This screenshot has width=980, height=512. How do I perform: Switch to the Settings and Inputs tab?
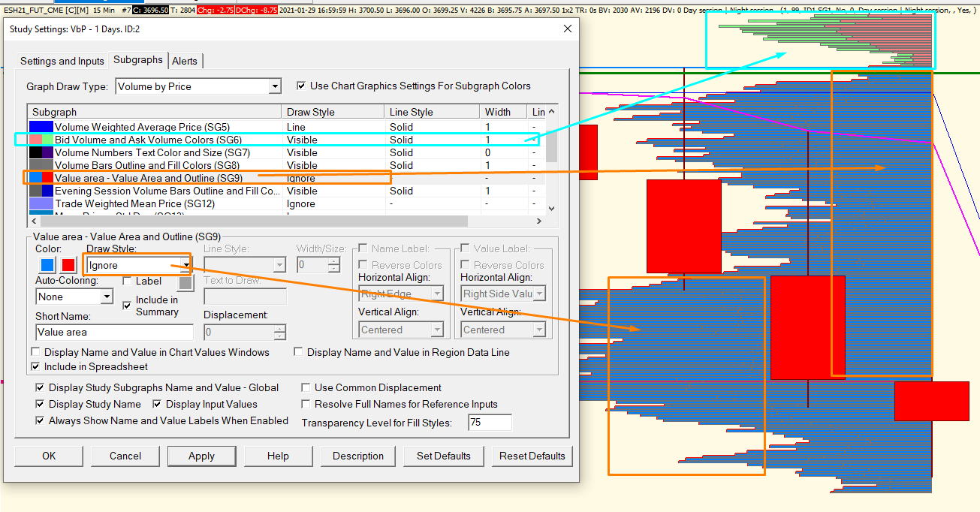click(x=62, y=61)
